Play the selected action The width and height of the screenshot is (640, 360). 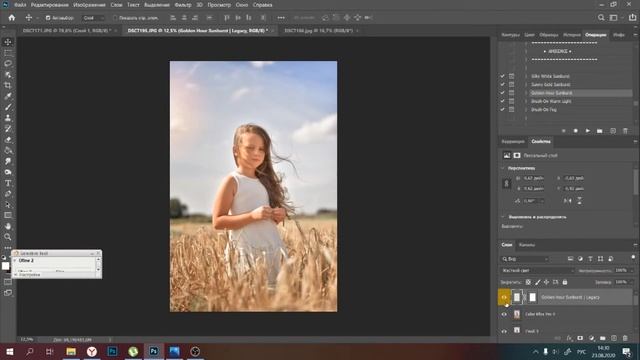coord(588,131)
